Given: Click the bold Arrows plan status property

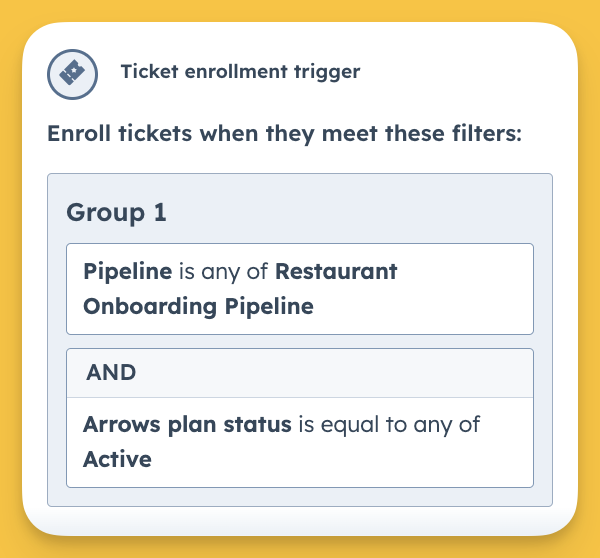Looking at the screenshot, I should (x=188, y=425).
